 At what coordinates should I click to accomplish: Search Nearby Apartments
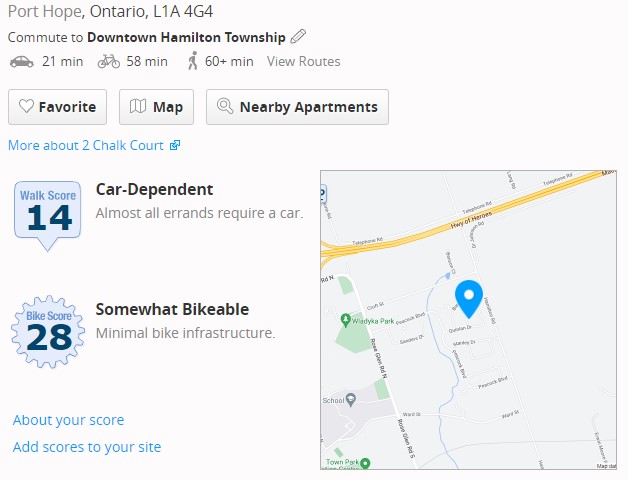point(297,107)
